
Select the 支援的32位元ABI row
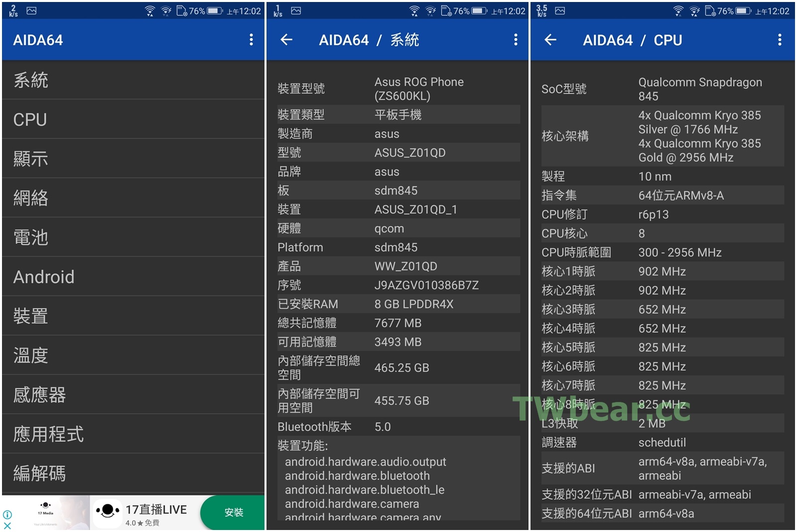coord(663,494)
